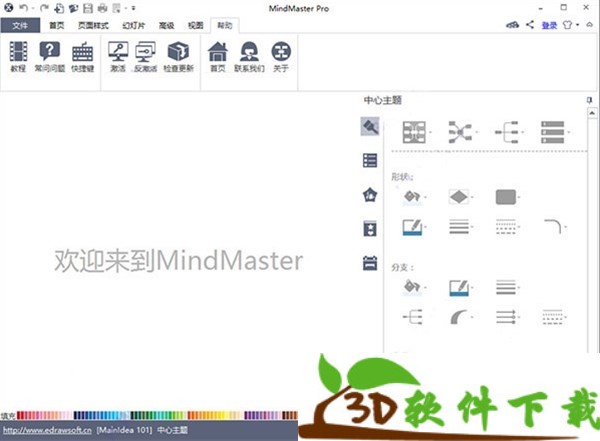Click the save disk icon in quick access bar

88,8
